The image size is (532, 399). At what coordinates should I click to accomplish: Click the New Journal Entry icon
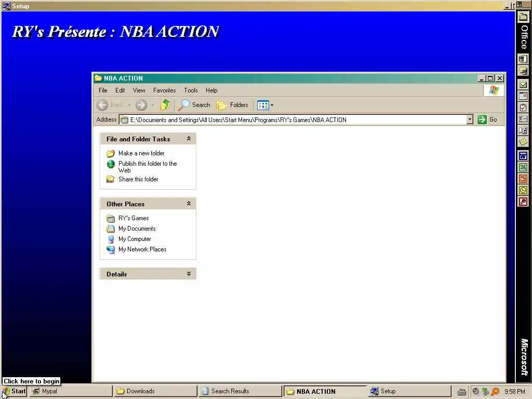click(x=523, y=130)
